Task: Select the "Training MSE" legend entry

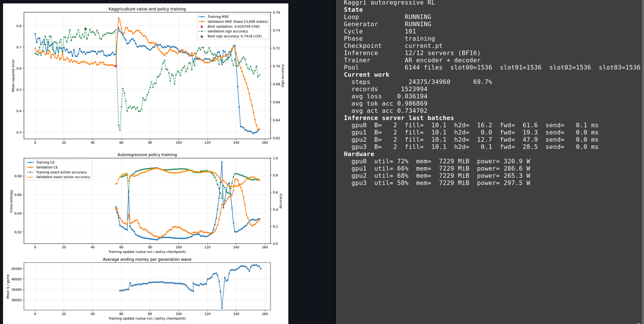Action: (218, 17)
